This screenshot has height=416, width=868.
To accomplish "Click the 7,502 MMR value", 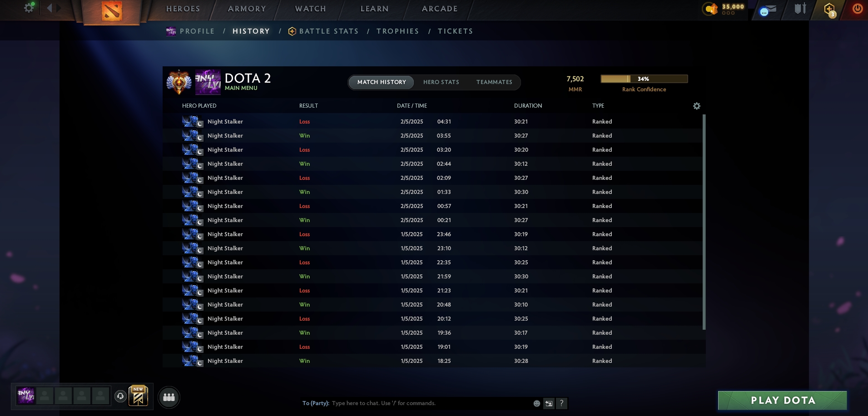I will click(x=575, y=79).
